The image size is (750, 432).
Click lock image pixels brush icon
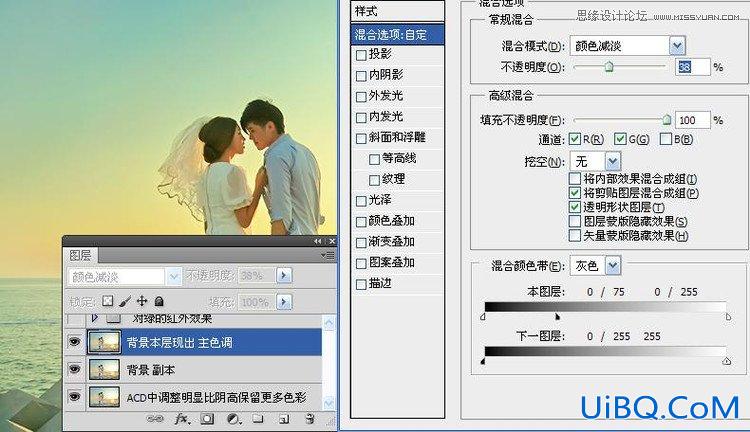pyautogui.click(x=124, y=301)
